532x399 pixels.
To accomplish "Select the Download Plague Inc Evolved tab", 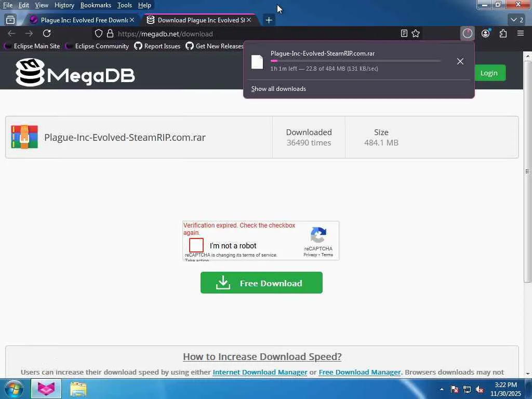I will pos(199,20).
